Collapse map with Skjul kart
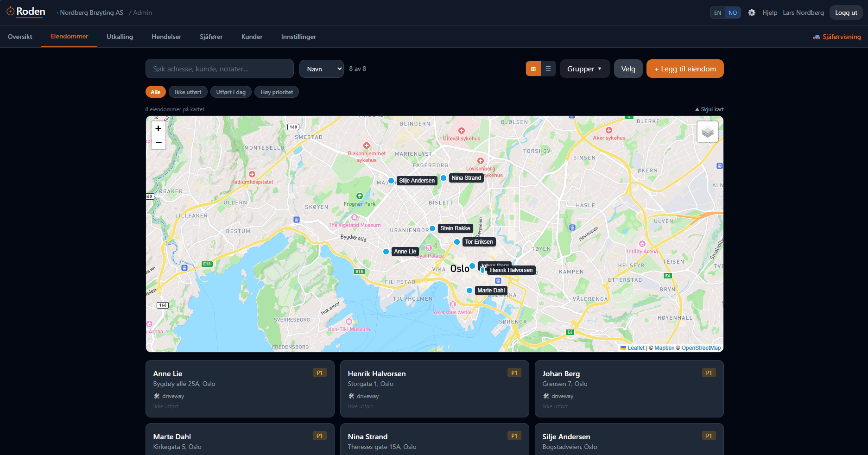 (709, 109)
